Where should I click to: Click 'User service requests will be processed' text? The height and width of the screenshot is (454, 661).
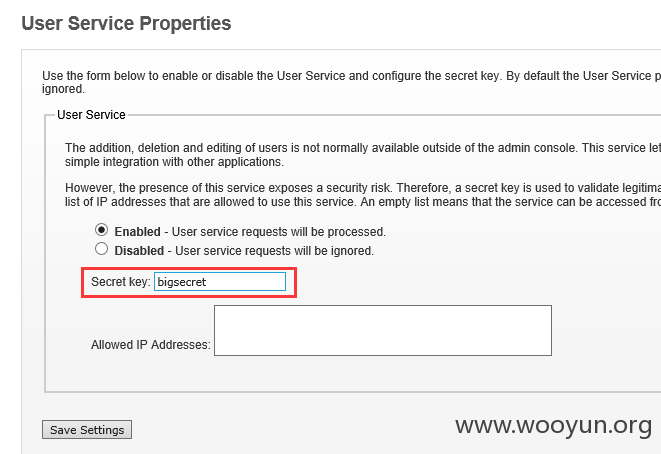click(279, 232)
